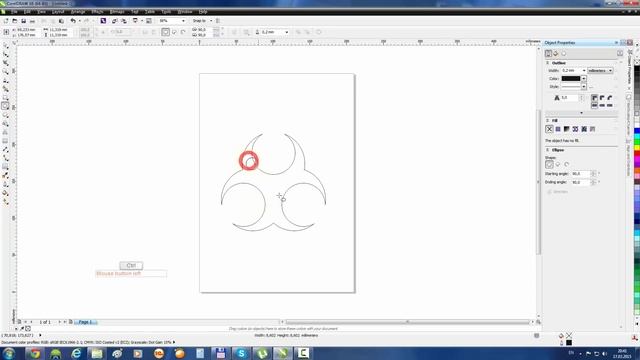Viewport: 640px width, 360px height.
Task: Open the Page 1 tab
Action: 85,322
